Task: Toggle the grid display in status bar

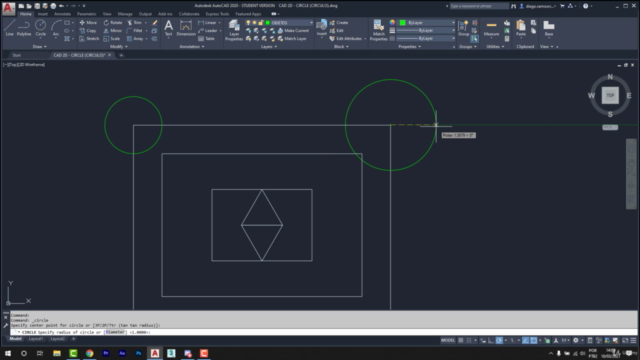Action: coord(461,340)
